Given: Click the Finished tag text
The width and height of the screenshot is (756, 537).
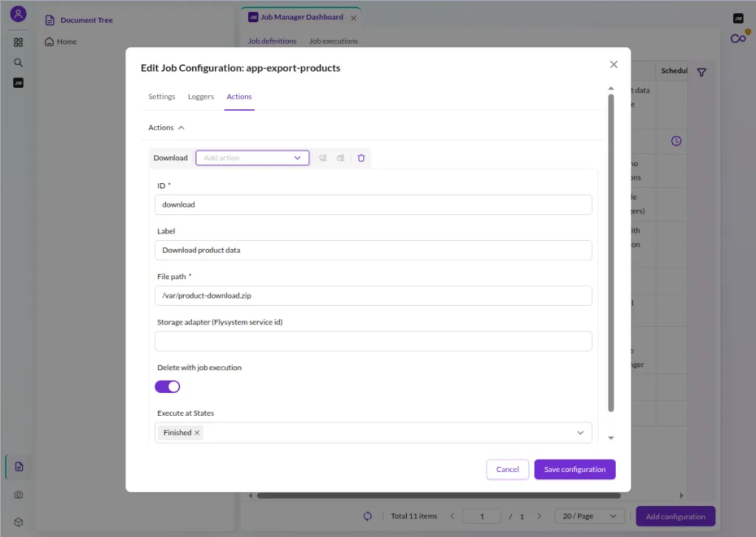Looking at the screenshot, I should tap(177, 433).
